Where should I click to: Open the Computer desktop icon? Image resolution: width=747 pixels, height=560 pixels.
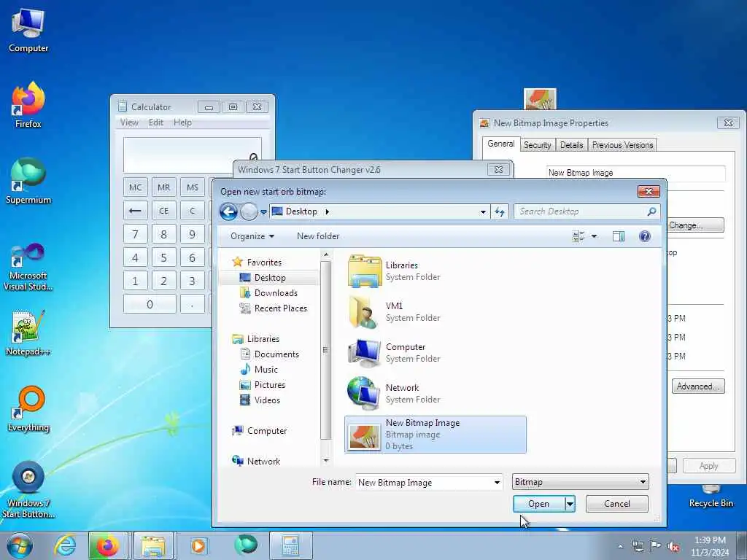coord(28,31)
